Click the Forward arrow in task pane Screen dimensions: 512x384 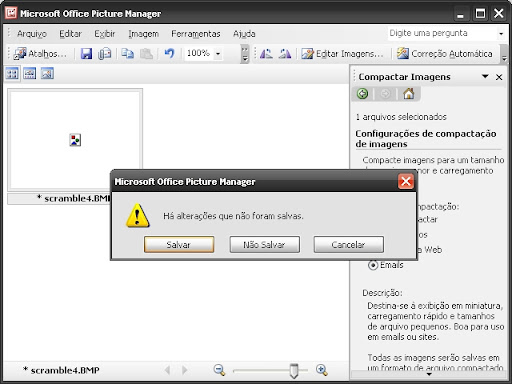coord(385,94)
